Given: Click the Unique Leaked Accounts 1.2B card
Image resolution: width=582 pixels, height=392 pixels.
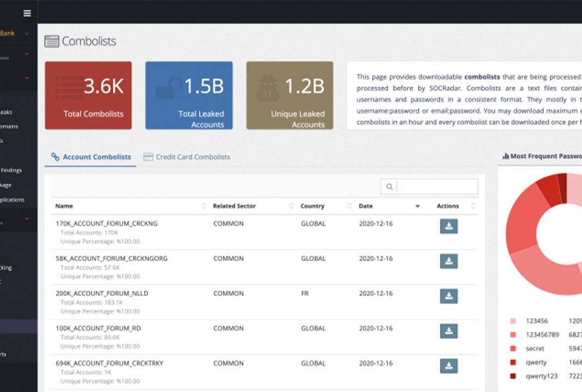Looking at the screenshot, I should [290, 95].
